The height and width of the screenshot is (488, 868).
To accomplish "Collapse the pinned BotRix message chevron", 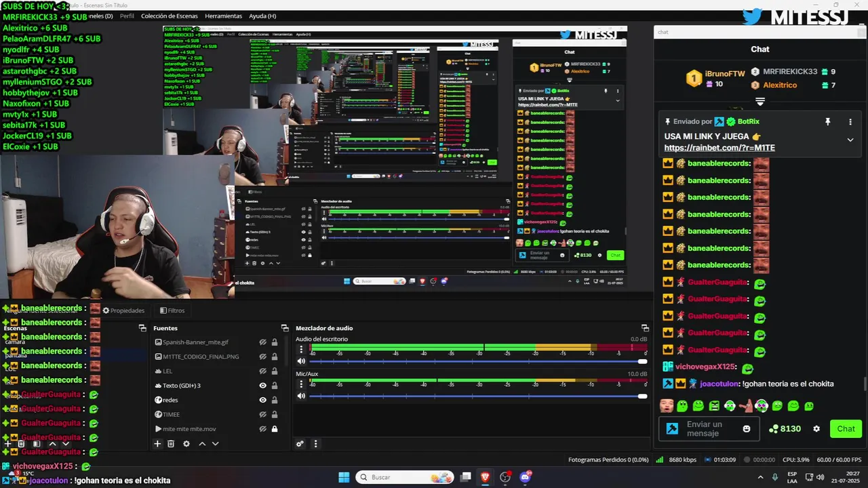I will point(850,140).
